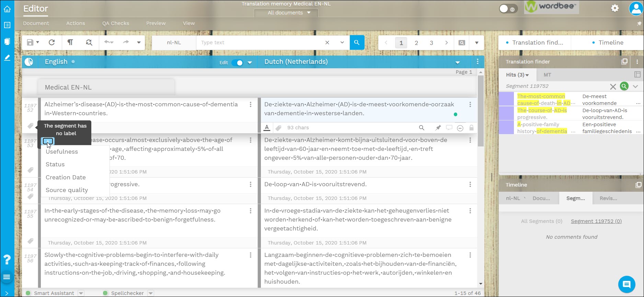Click the comment icon in the segment toolbar

pos(449,128)
